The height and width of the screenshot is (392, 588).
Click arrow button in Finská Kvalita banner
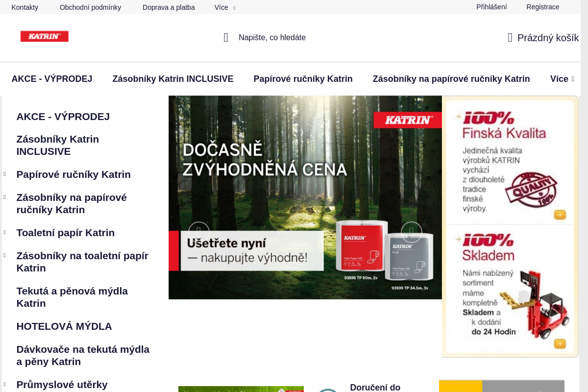point(560,215)
